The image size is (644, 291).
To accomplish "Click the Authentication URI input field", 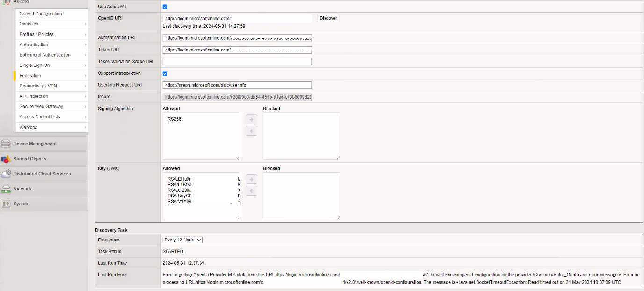I will pos(237,38).
